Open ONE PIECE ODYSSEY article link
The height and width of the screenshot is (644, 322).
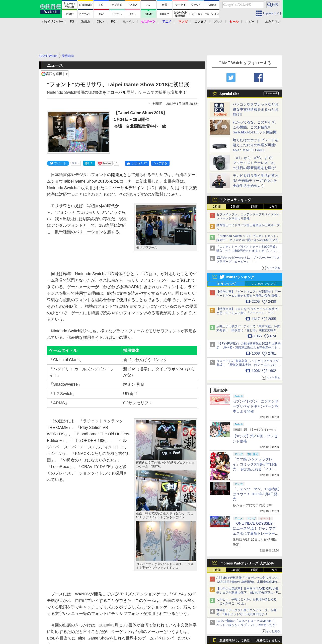click(256, 528)
